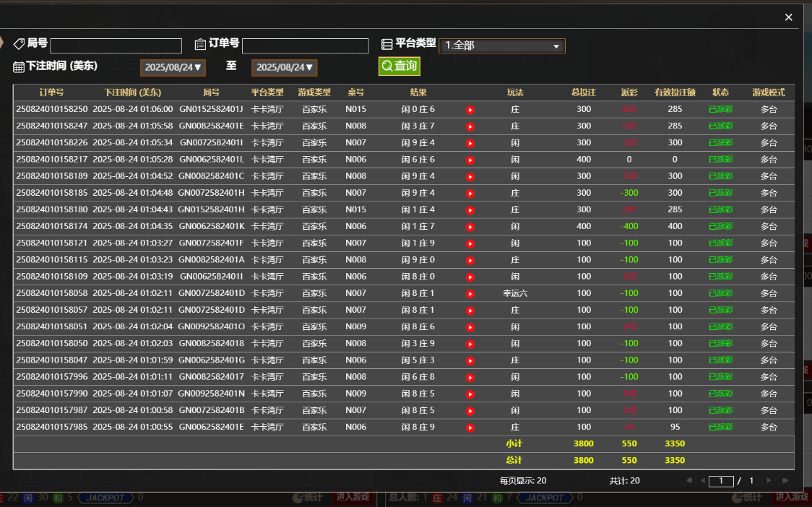Open the end date picker after 至
This screenshot has height=507, width=812.
point(284,67)
